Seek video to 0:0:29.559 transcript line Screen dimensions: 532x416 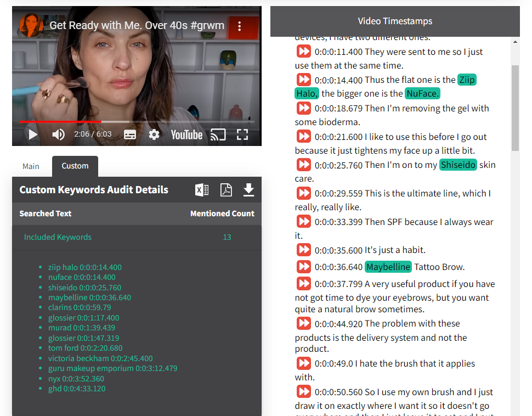click(x=304, y=193)
